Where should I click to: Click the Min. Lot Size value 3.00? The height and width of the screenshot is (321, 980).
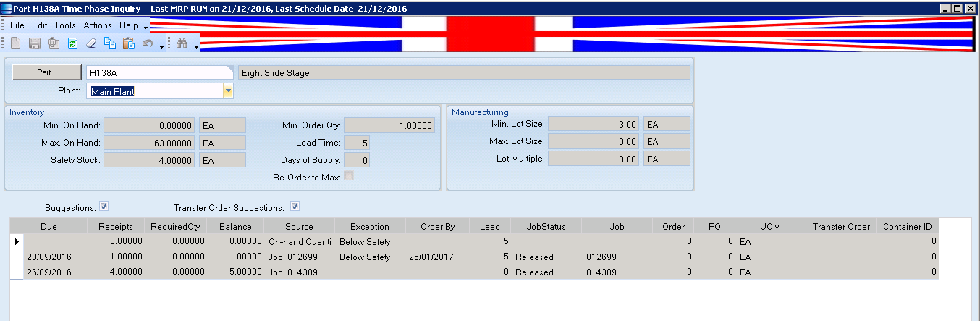click(x=594, y=124)
